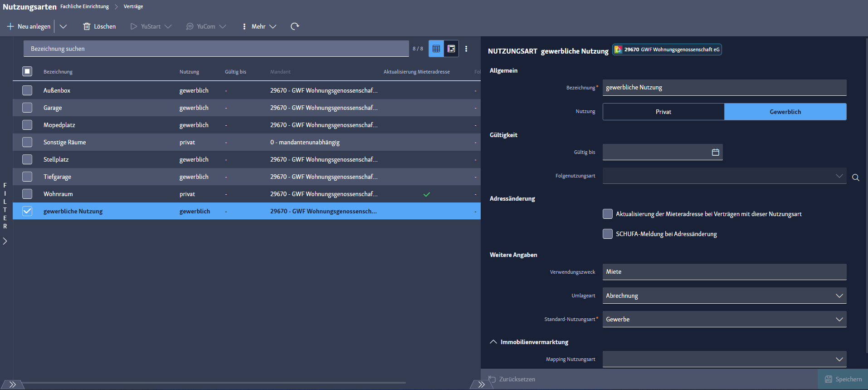
Task: Click the Neu anlegen button
Action: 29,26
